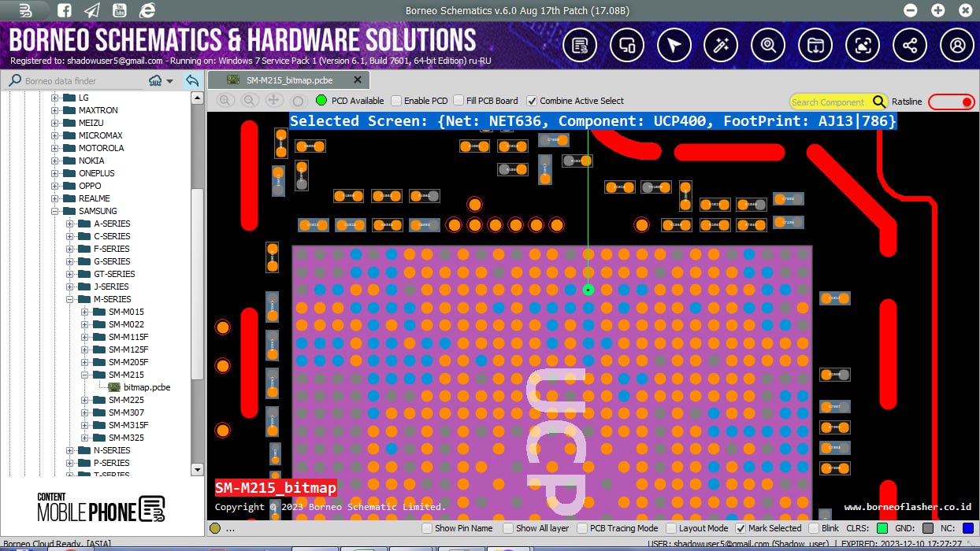980x551 pixels.
Task: Click the download-to-folder round icon
Action: [x=815, y=46]
